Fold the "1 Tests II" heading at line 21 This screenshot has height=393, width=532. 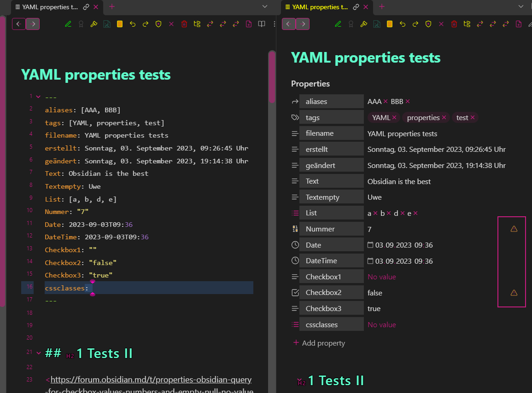(x=38, y=353)
